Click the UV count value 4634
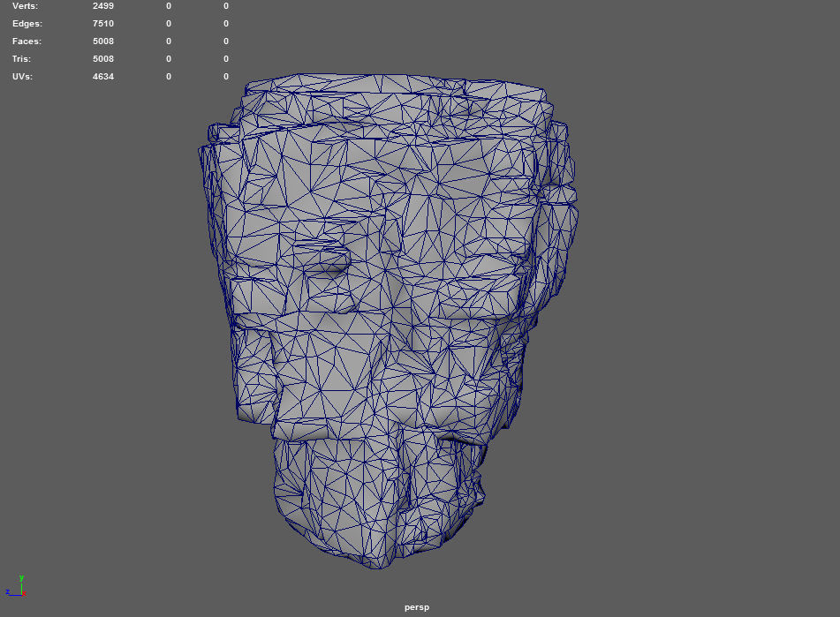Image resolution: width=840 pixels, height=617 pixels. (102, 77)
